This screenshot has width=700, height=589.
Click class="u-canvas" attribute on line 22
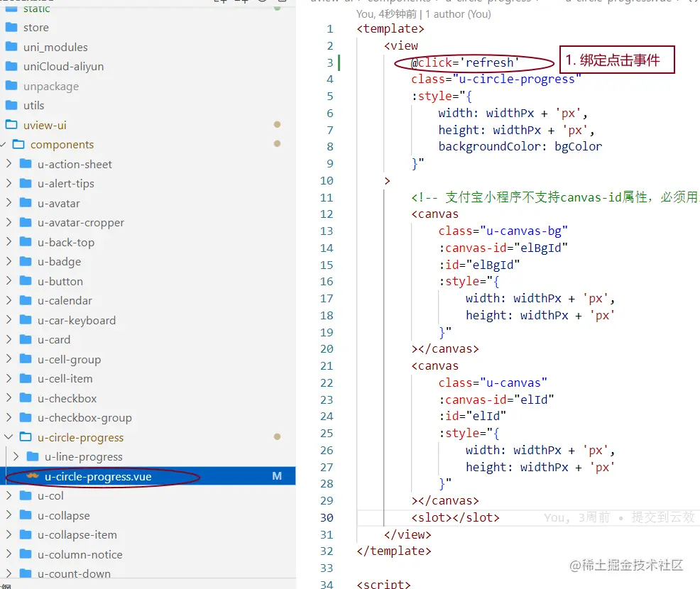tap(493, 383)
